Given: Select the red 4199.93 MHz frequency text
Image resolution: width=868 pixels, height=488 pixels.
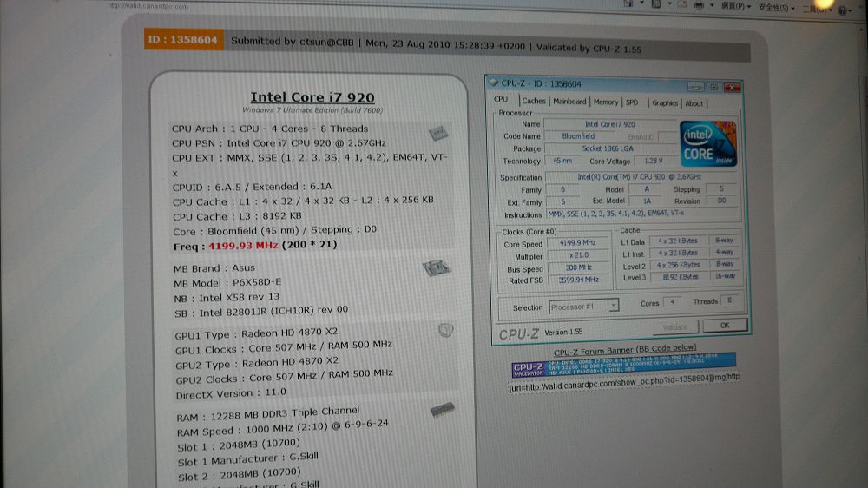Looking at the screenshot, I should (243, 246).
